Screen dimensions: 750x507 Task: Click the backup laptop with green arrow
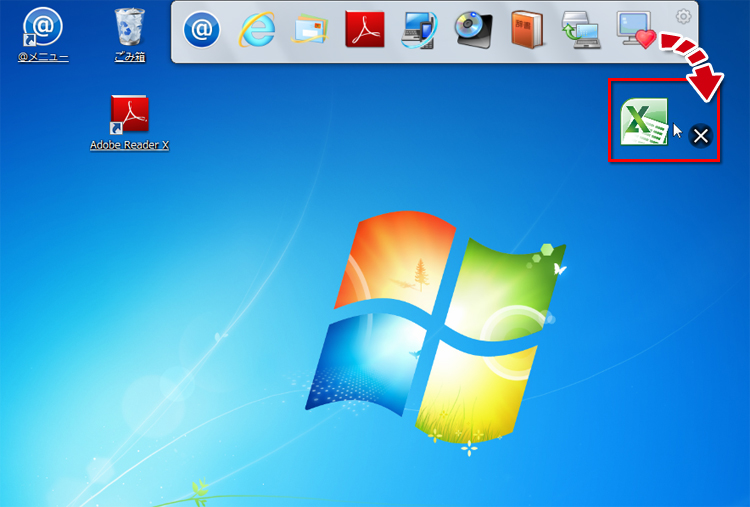(x=581, y=30)
